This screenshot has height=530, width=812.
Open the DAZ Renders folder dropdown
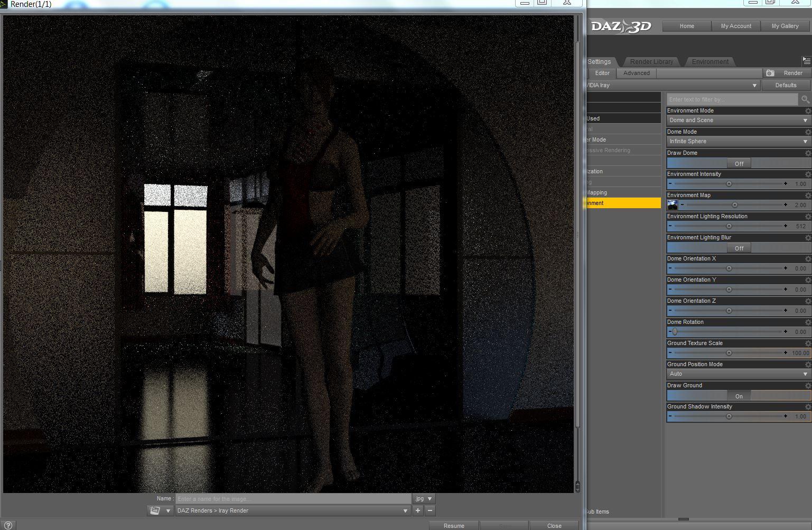point(293,510)
